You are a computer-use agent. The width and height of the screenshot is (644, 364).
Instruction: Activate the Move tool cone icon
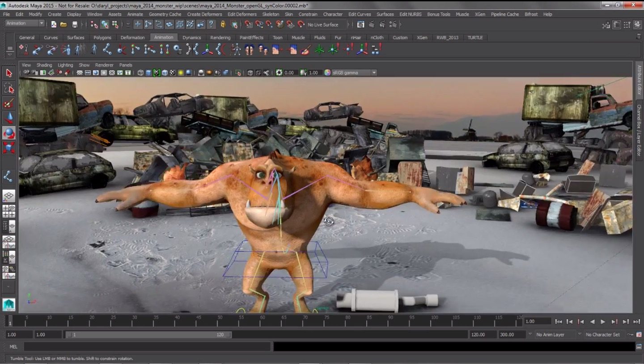point(9,118)
